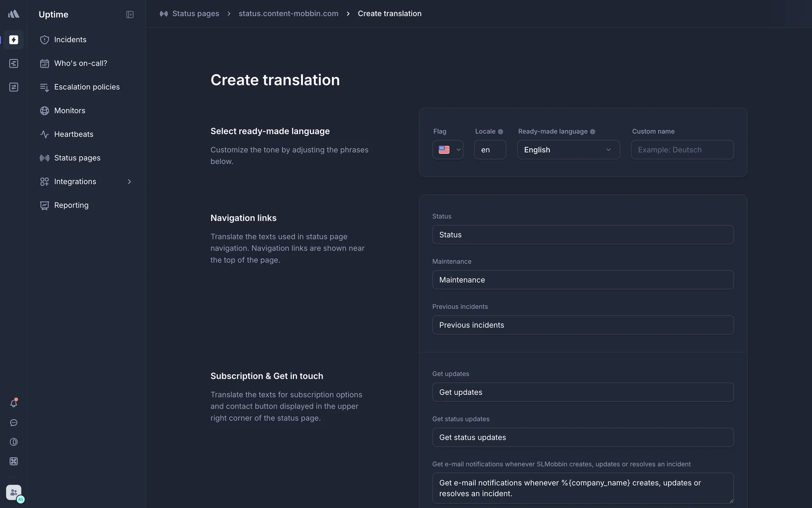
Task: Open the keyboard shortcuts command icon
Action: point(14,461)
